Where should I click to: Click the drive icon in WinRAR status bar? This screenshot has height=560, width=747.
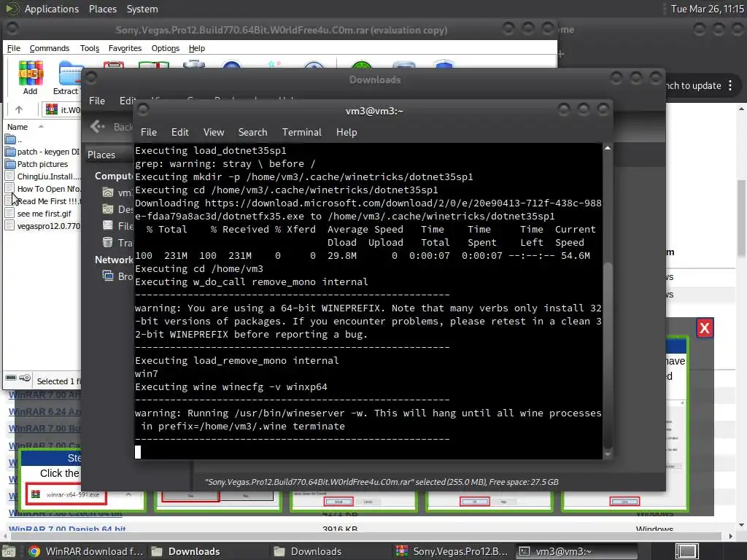(11, 378)
